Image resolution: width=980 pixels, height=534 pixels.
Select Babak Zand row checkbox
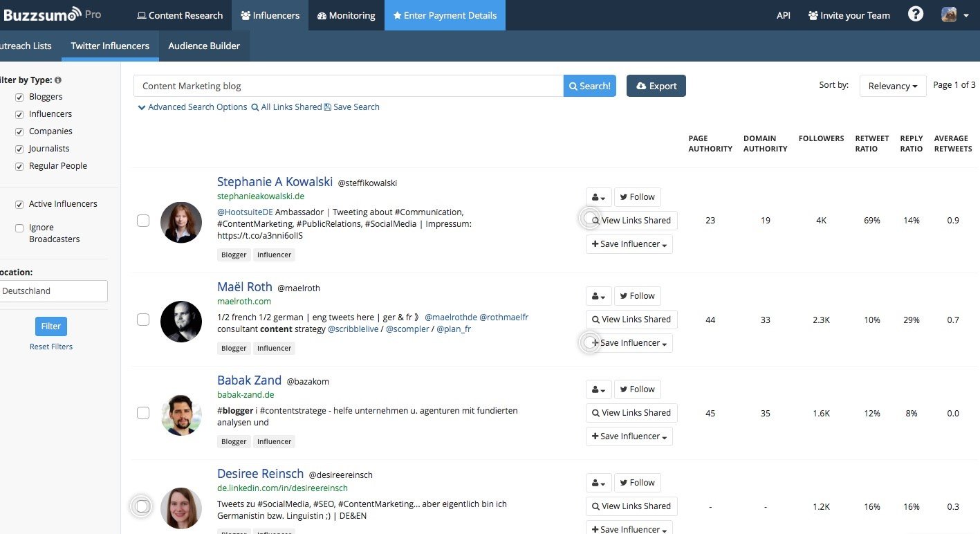[x=143, y=413]
